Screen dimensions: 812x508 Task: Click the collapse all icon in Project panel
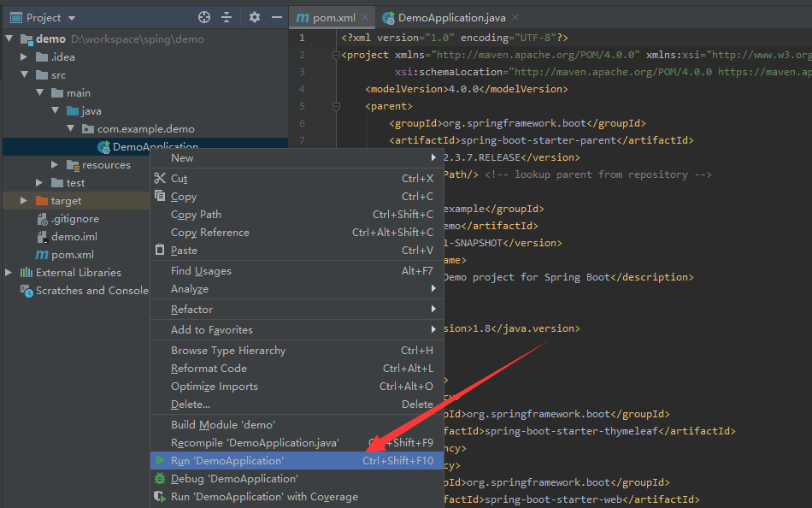(227, 17)
